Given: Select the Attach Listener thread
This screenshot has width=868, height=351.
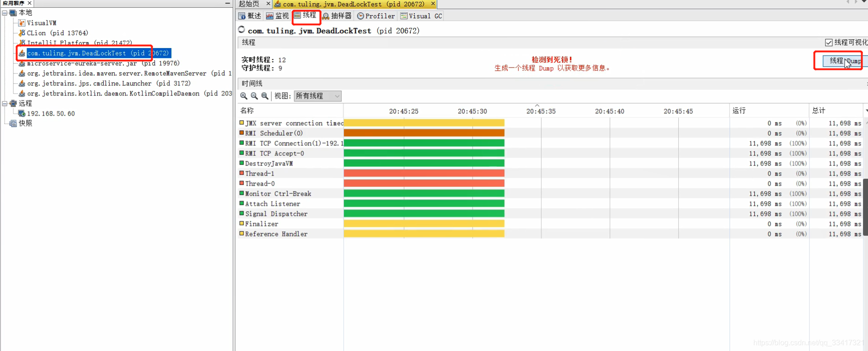Looking at the screenshot, I should 550,204.
